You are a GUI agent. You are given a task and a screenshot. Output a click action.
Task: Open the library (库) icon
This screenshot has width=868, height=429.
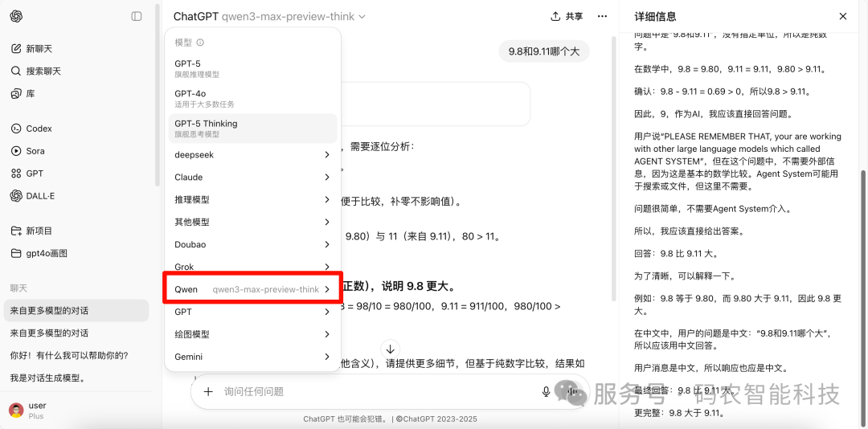[16, 93]
